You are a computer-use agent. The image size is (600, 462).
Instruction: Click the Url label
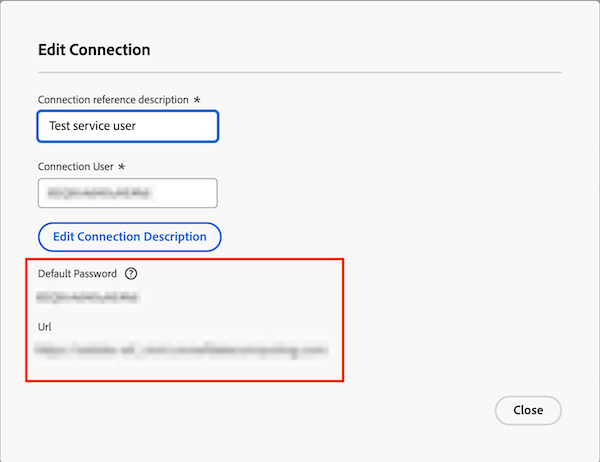click(x=44, y=327)
